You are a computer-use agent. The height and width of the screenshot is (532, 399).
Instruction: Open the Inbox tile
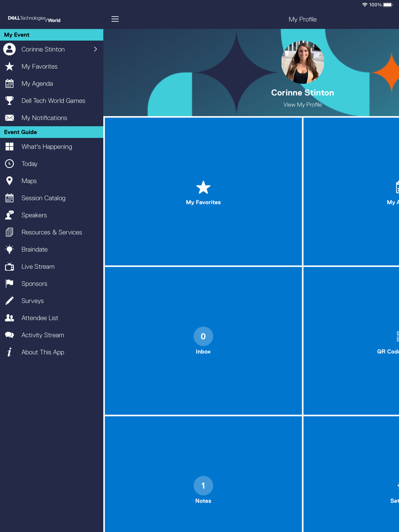pyautogui.click(x=203, y=341)
